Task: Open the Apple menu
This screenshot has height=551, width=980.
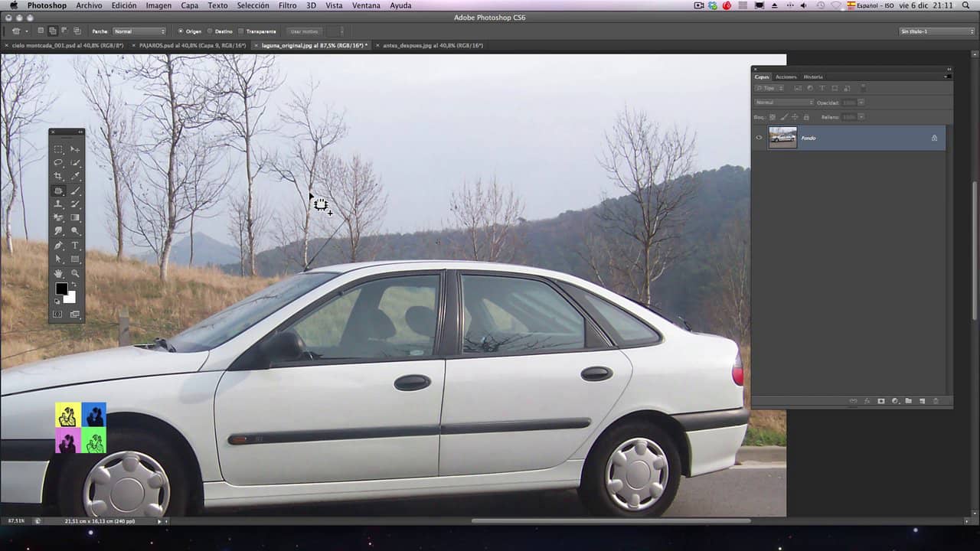Action: point(13,5)
